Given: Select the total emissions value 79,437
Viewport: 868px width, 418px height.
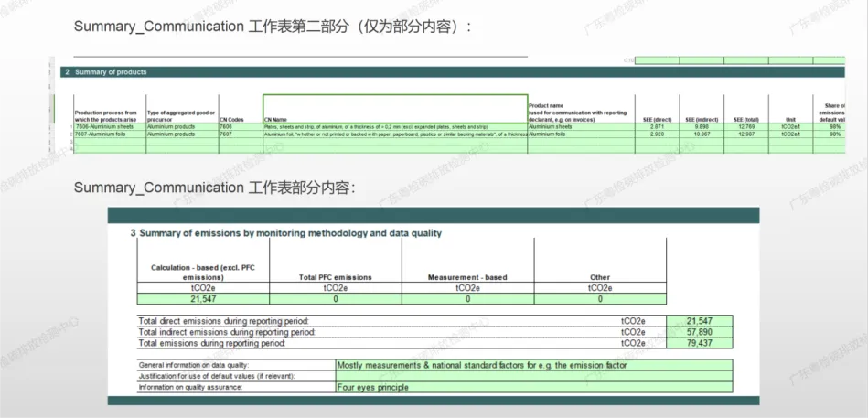Looking at the screenshot, I should [x=700, y=343].
